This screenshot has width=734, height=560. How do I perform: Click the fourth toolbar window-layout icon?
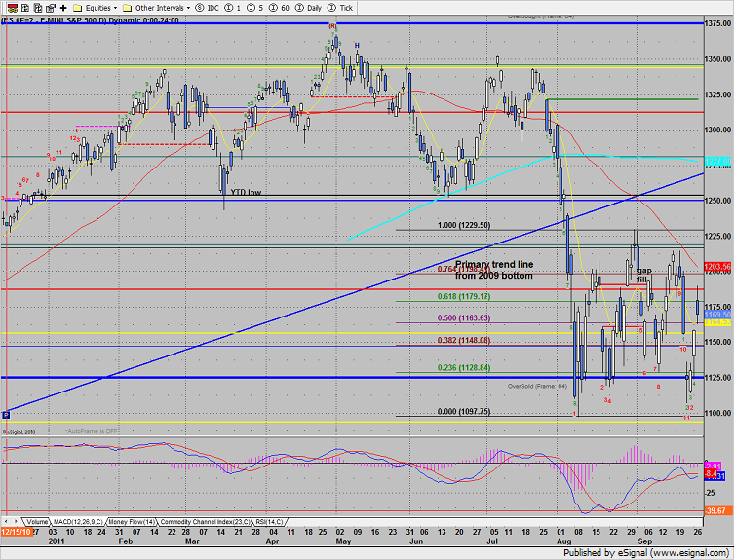tap(51, 8)
